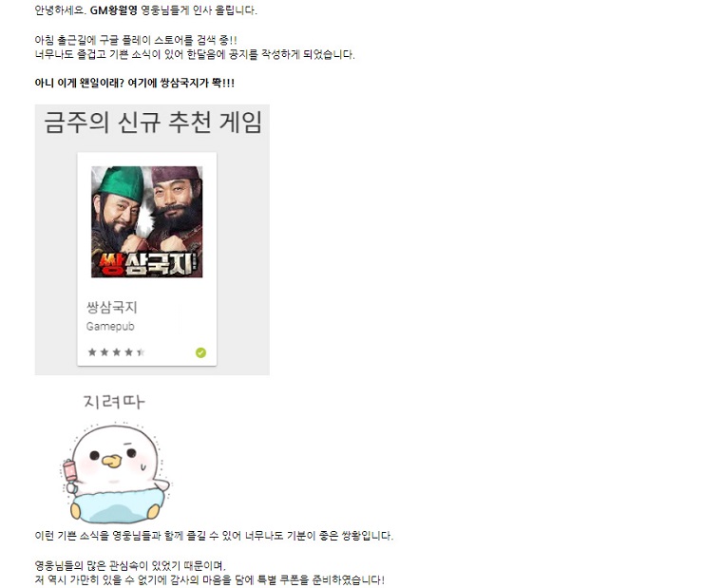Open the 쌍삼국지 game icon thumbnail
703x588 pixels.
(x=147, y=222)
